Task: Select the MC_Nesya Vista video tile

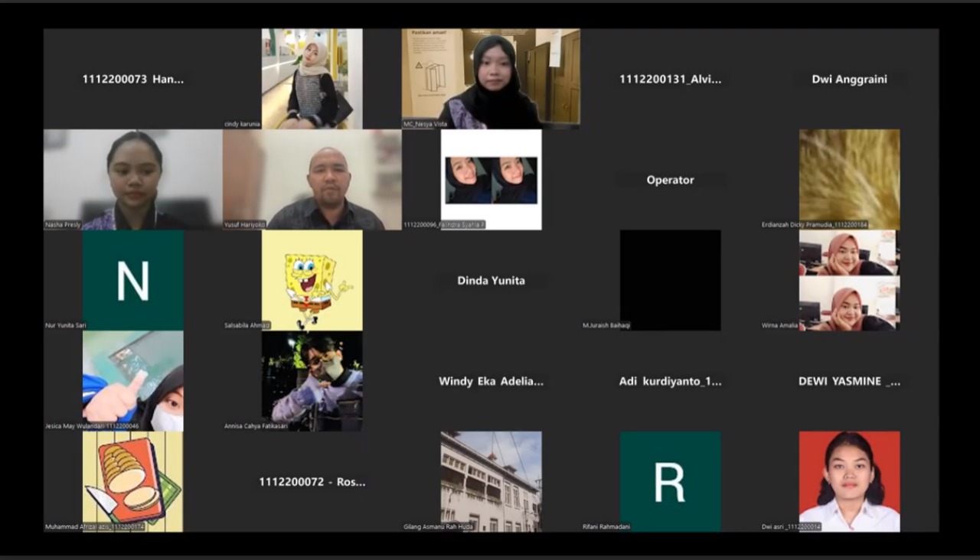Action: (x=491, y=78)
